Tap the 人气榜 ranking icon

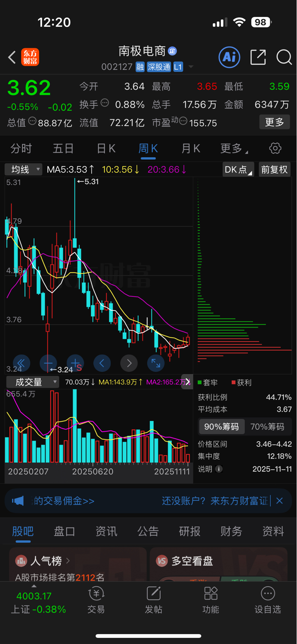coord(21,560)
